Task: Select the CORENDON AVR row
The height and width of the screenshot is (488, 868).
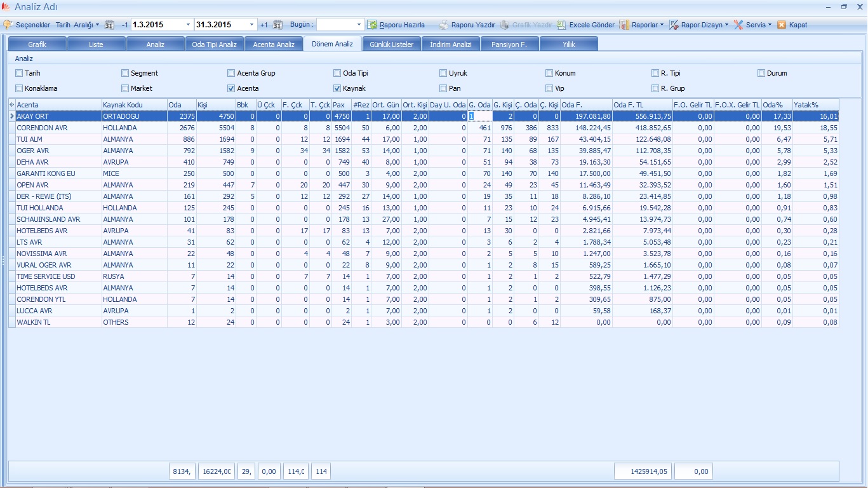Action: [424, 128]
